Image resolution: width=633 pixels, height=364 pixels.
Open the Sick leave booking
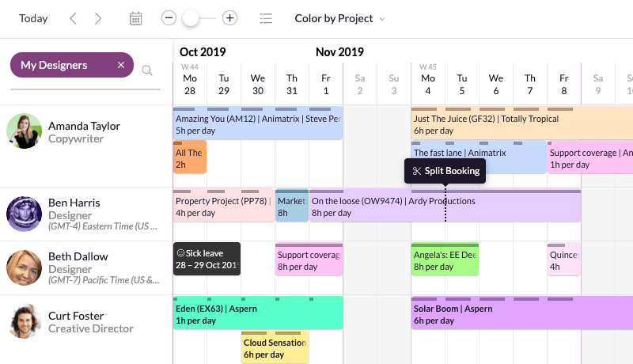click(x=207, y=259)
